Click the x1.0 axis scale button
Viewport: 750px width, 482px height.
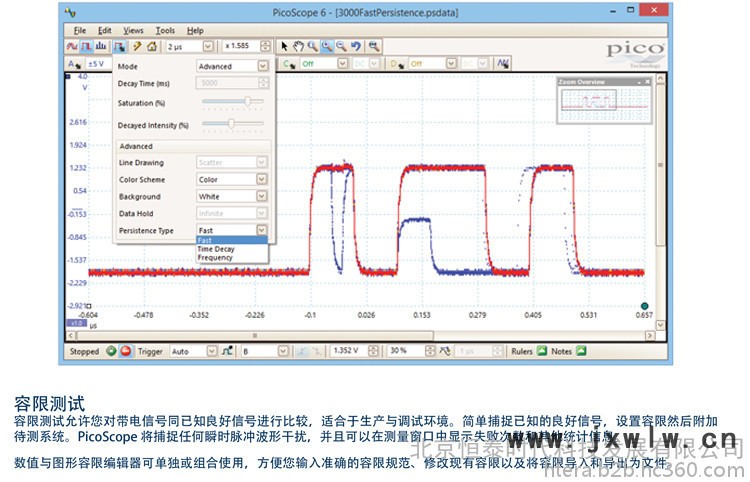[77, 323]
